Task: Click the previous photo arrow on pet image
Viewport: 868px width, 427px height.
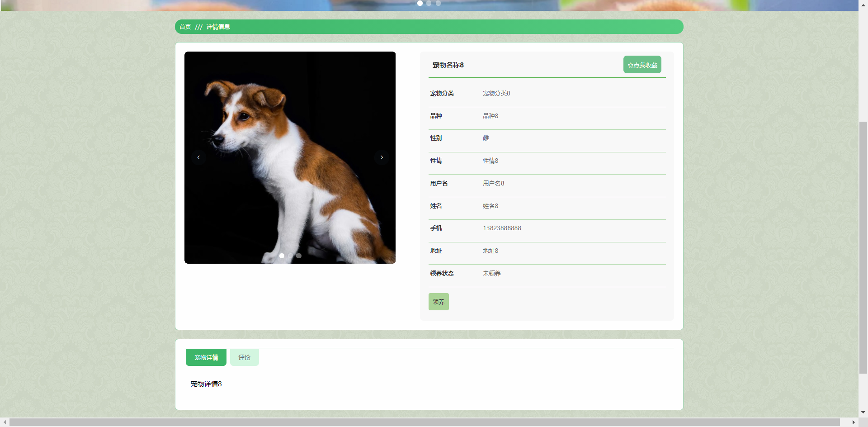Action: [x=198, y=157]
